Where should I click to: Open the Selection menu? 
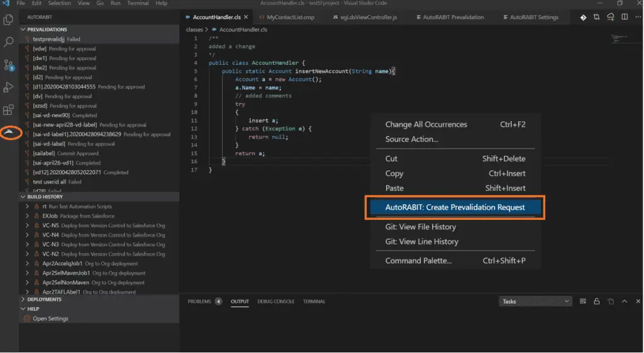coord(60,3)
